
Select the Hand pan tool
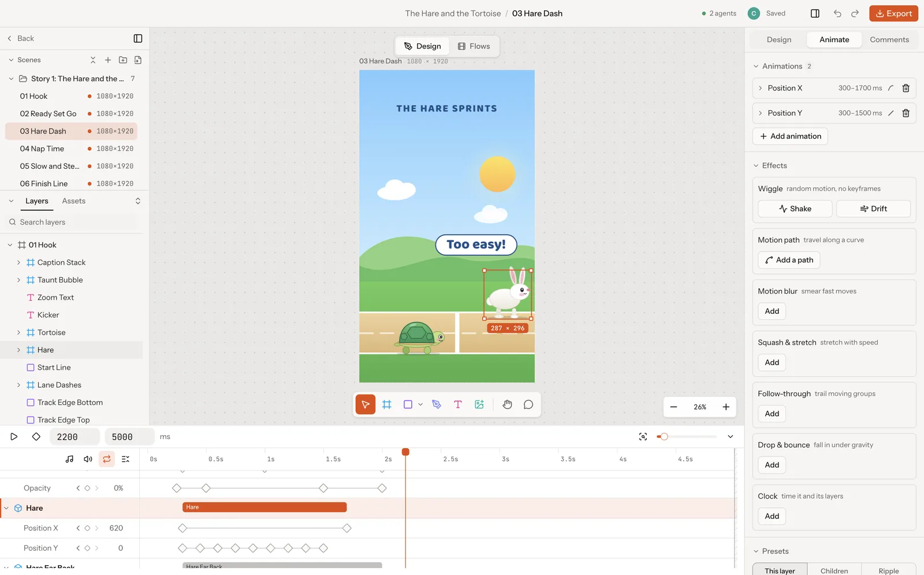coord(507,405)
